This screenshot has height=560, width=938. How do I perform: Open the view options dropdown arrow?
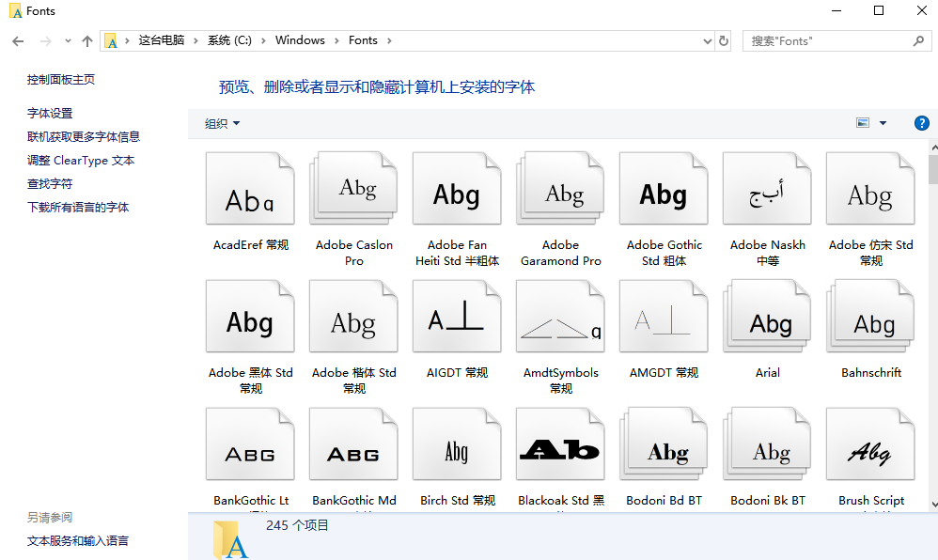[x=882, y=122]
